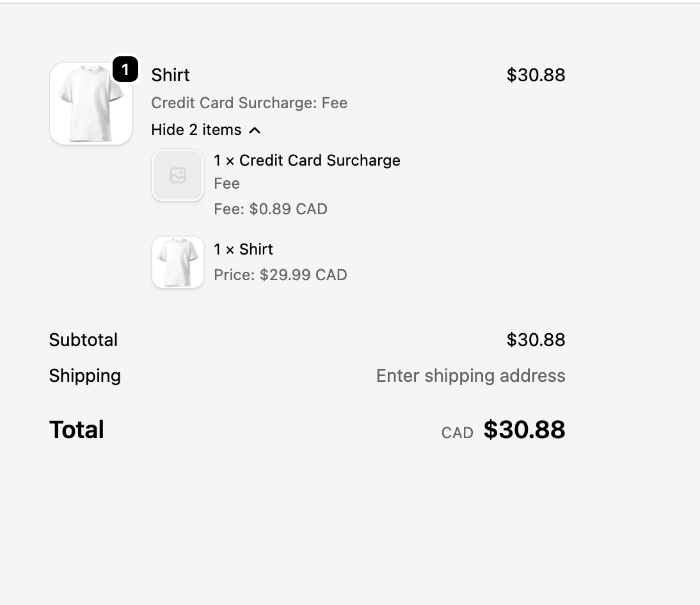Click the placeholder image icon for Credit Card Surcharge
The height and width of the screenshot is (605, 700).
pyautogui.click(x=178, y=175)
